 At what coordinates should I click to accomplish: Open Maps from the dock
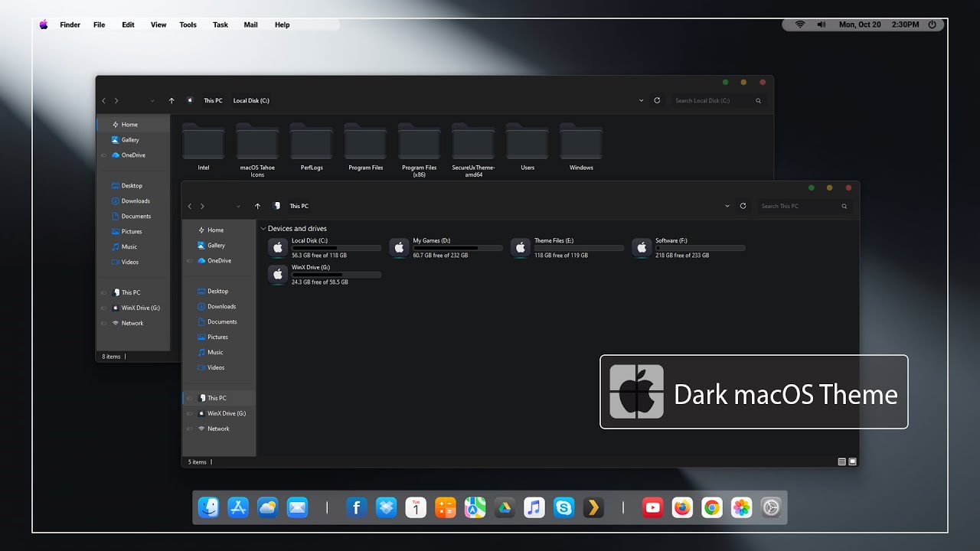tap(475, 507)
